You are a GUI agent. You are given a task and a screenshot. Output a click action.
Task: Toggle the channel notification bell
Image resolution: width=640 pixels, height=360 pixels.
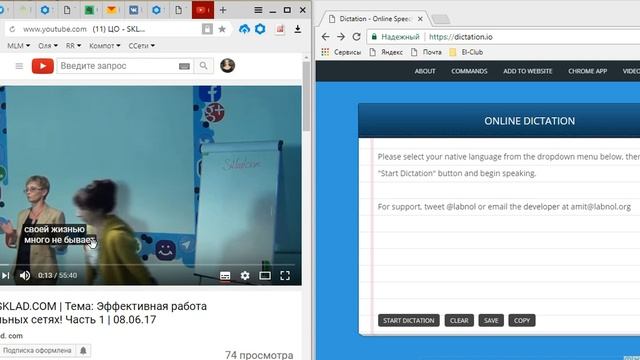[x=83, y=350]
